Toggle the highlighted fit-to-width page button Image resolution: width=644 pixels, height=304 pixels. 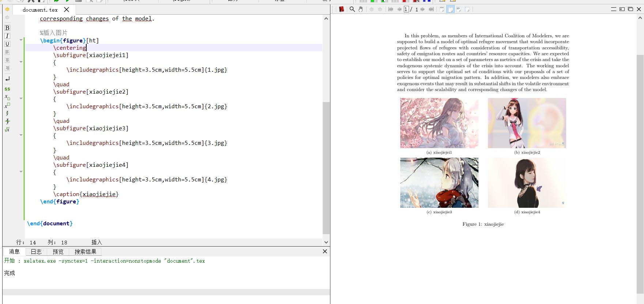tap(450, 9)
